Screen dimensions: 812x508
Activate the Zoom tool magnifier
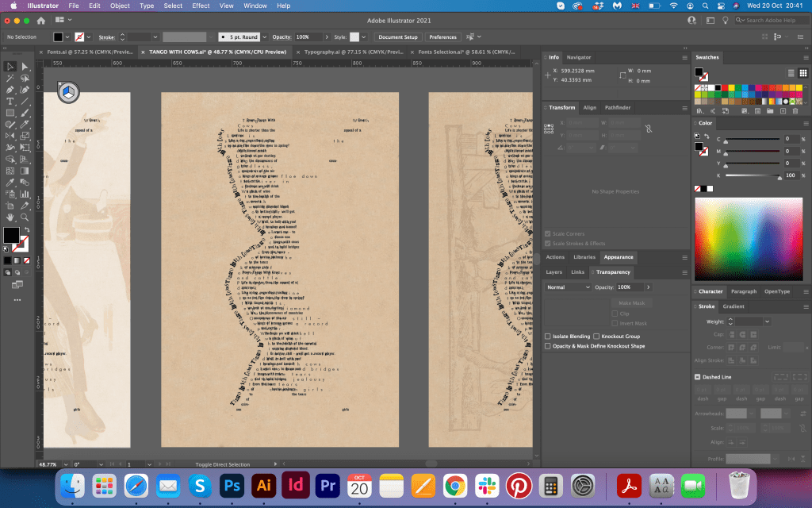pyautogui.click(x=25, y=217)
